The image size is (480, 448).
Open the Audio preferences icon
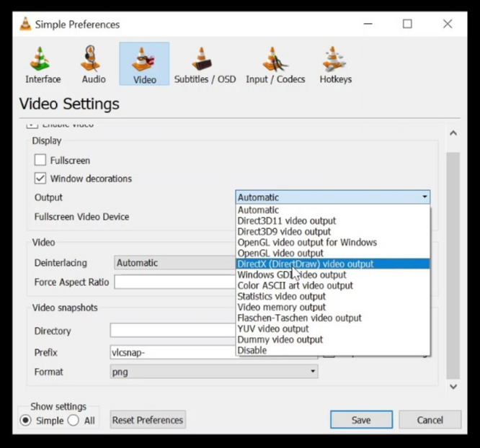(94, 64)
